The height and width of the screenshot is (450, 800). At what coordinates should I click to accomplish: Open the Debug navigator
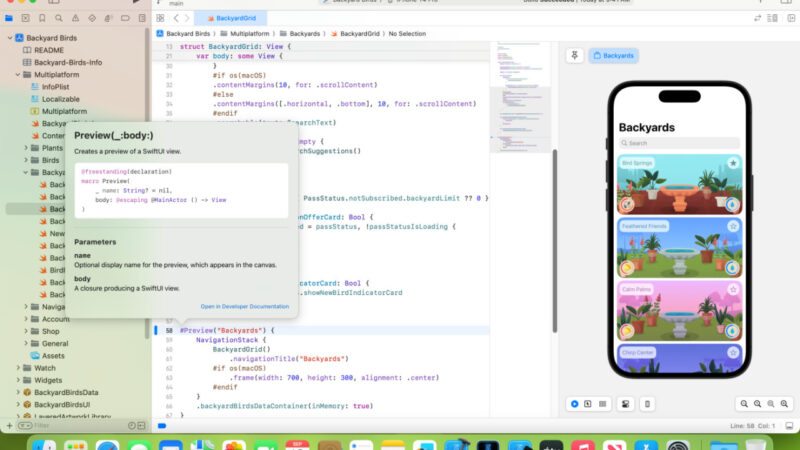(108, 18)
